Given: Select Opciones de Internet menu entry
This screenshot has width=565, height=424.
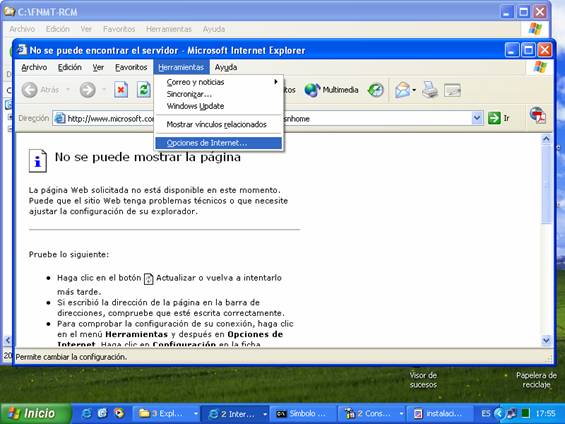Looking at the screenshot, I should tap(218, 143).
